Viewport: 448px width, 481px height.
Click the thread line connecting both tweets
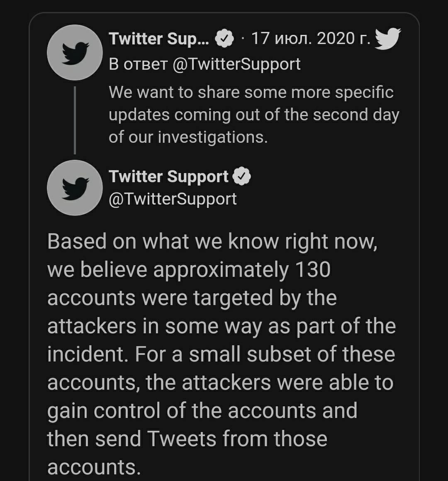[x=75, y=120]
